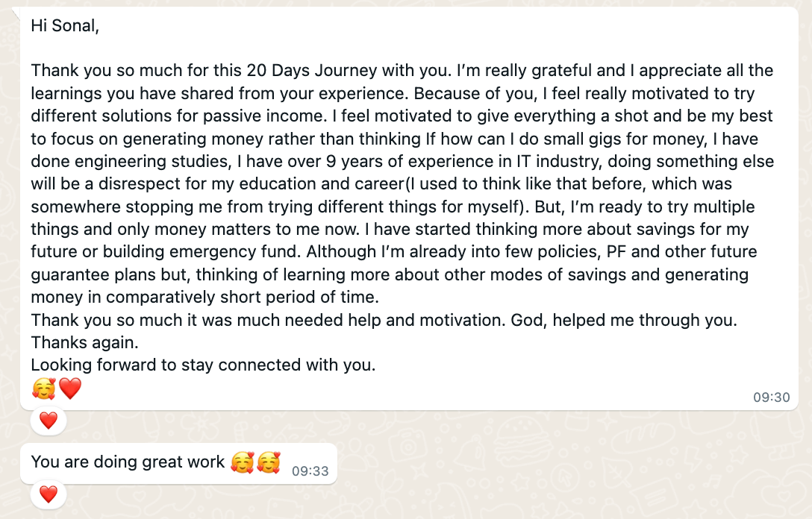The image size is (812, 519).
Task: Click the smiling-hearts emoji ending the long message
Action: pyautogui.click(x=43, y=389)
